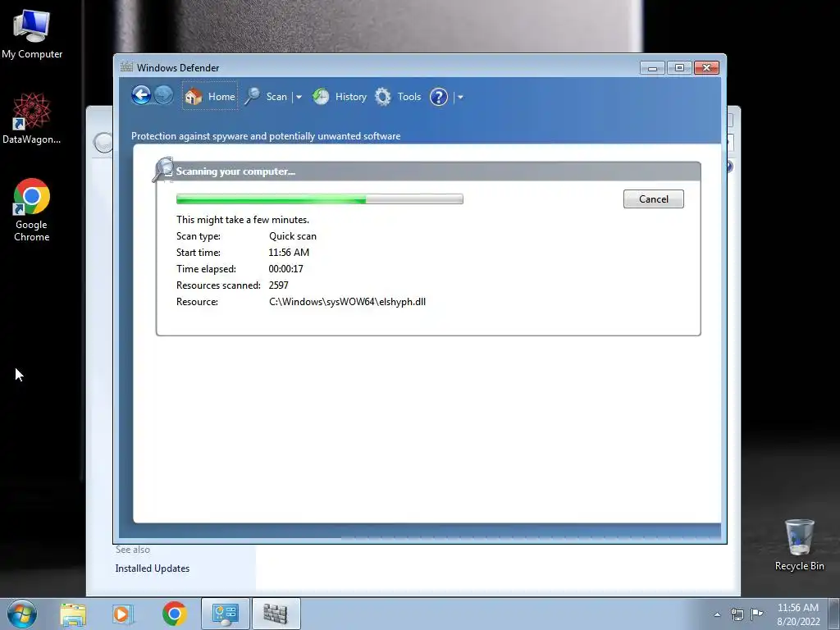The image size is (840, 630).
Task: Click the Help question mark icon
Action: coord(439,97)
